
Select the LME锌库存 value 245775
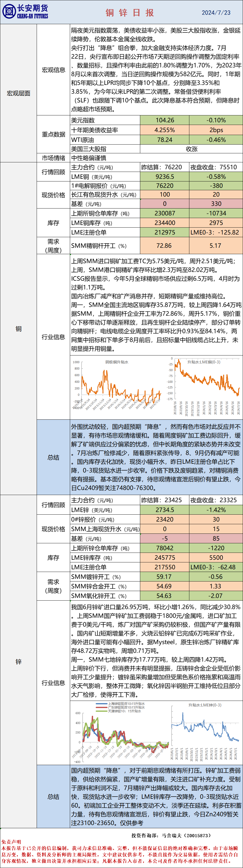(x=165, y=558)
